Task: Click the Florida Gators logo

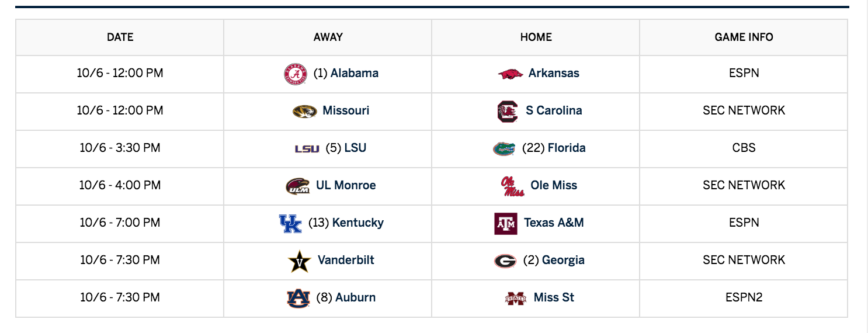Action: 504,148
